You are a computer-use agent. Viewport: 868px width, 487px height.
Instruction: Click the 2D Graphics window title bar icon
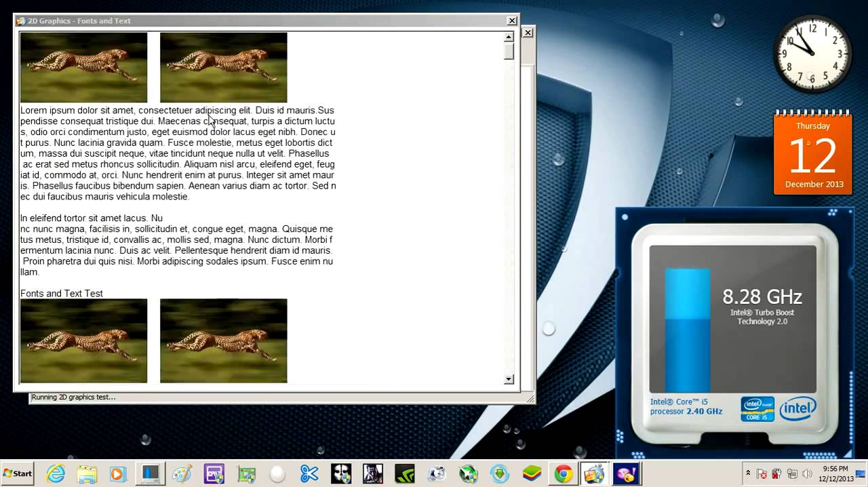[x=20, y=21]
